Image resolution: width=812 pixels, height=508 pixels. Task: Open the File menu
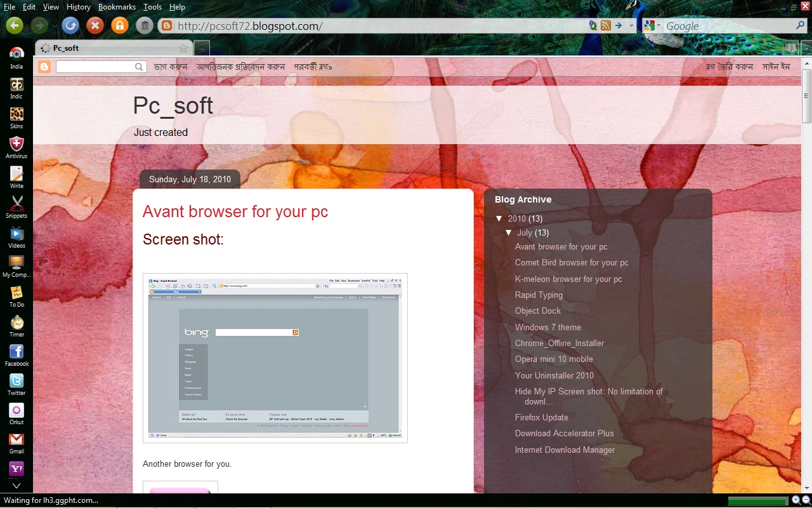(x=10, y=7)
